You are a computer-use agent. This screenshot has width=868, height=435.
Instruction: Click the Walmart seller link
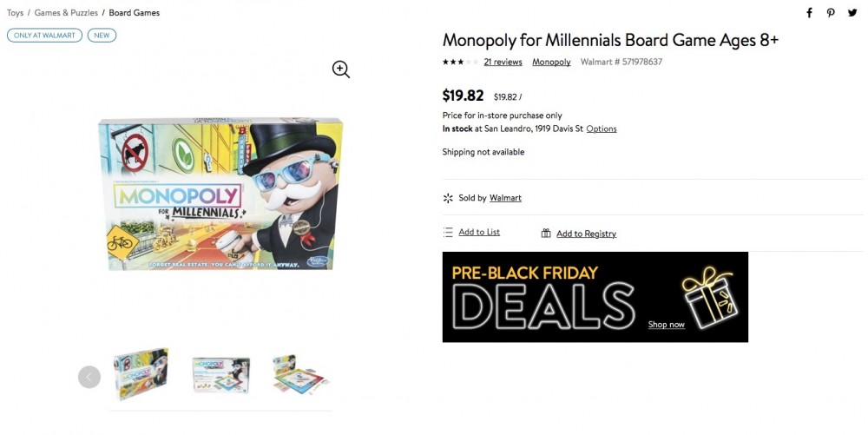pos(505,198)
